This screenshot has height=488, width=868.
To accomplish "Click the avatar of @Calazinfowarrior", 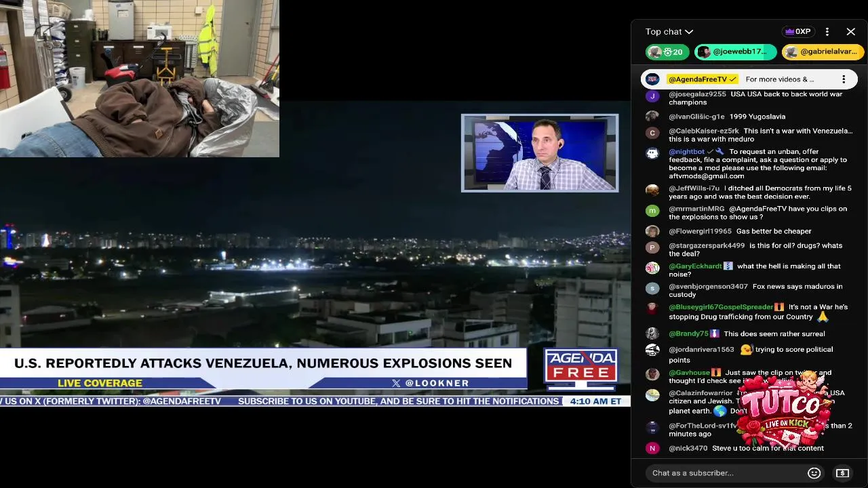I will (x=652, y=394).
